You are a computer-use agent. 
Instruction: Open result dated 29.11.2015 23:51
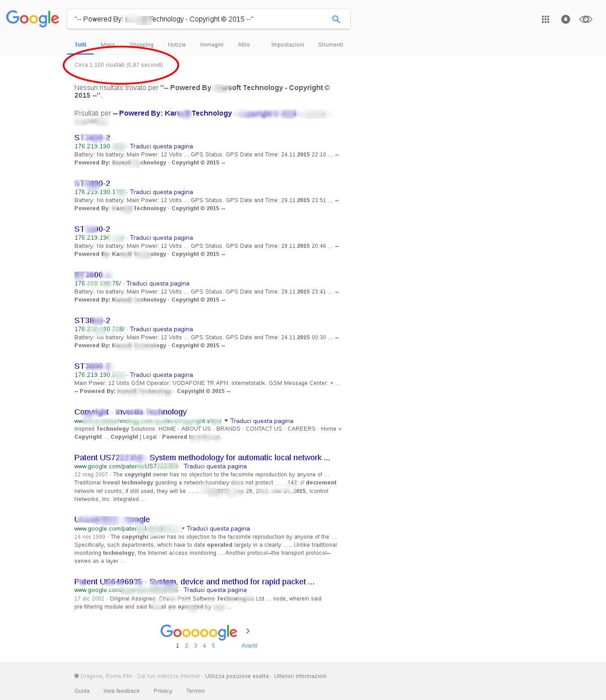[92, 183]
